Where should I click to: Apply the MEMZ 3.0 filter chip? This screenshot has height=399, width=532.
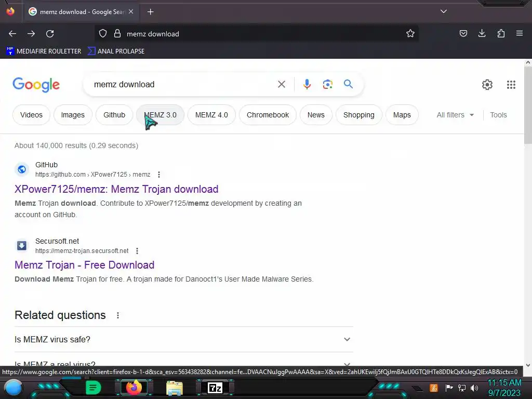pyautogui.click(x=160, y=115)
